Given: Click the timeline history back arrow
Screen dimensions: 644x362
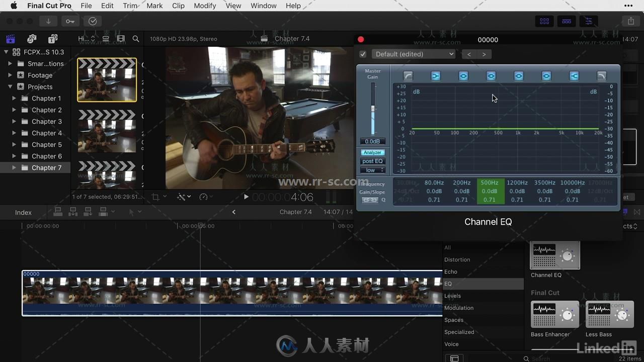Looking at the screenshot, I should click(x=233, y=212).
